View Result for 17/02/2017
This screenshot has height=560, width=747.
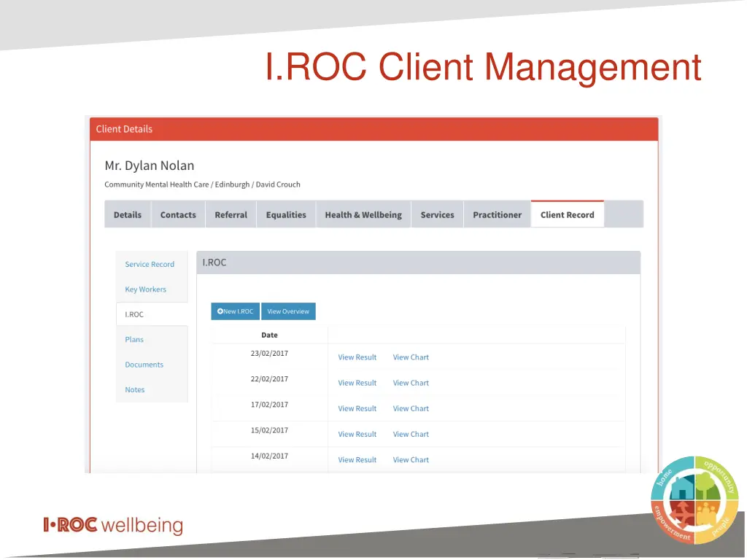tap(357, 408)
